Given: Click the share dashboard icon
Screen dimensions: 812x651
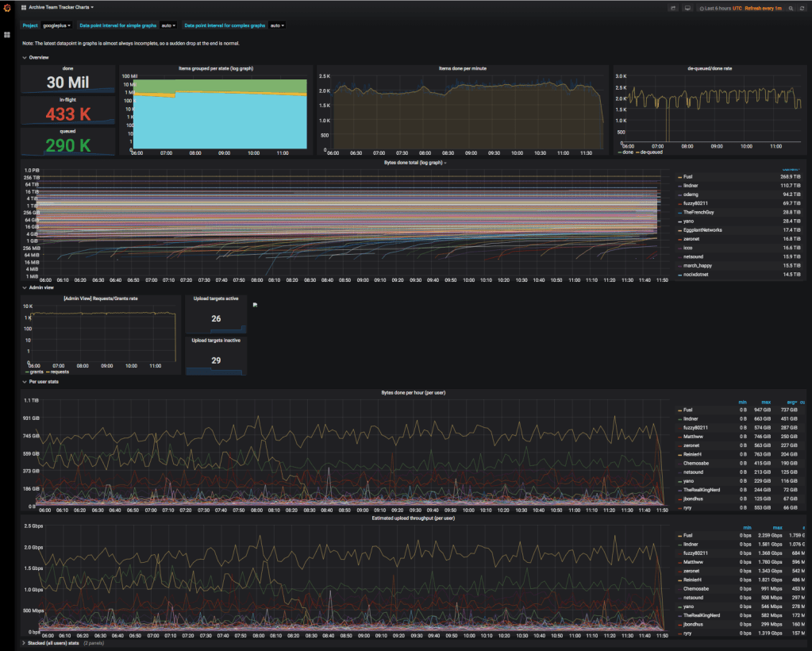Looking at the screenshot, I should click(673, 8).
